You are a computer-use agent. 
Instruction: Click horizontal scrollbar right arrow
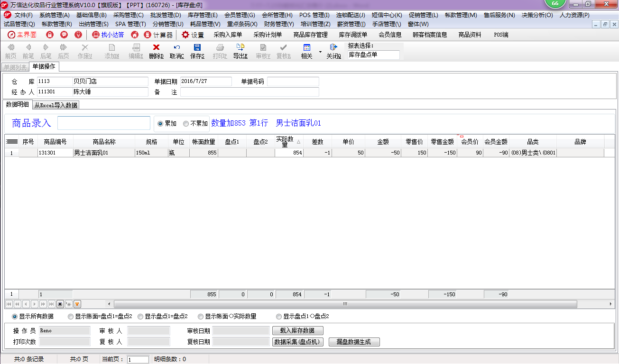pyautogui.click(x=611, y=304)
